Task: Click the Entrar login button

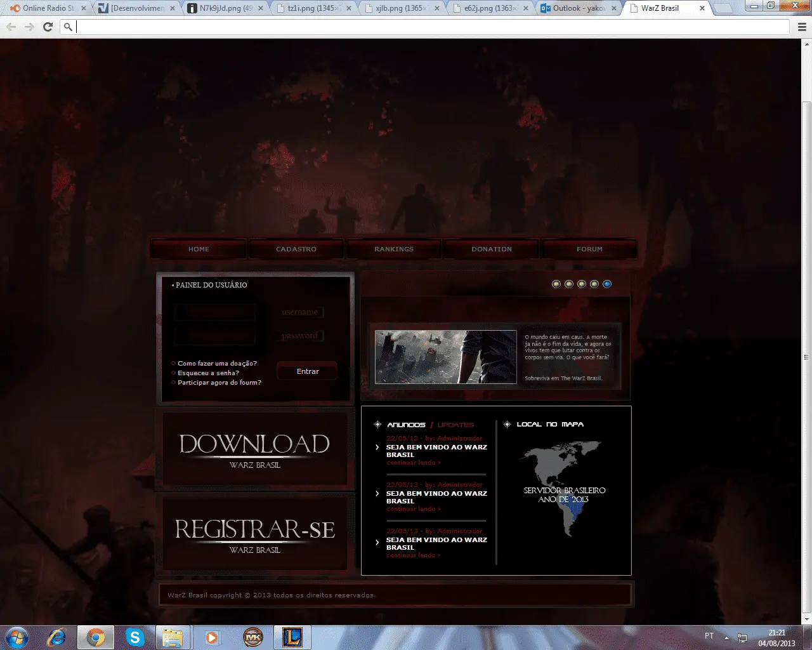Action: click(x=308, y=371)
